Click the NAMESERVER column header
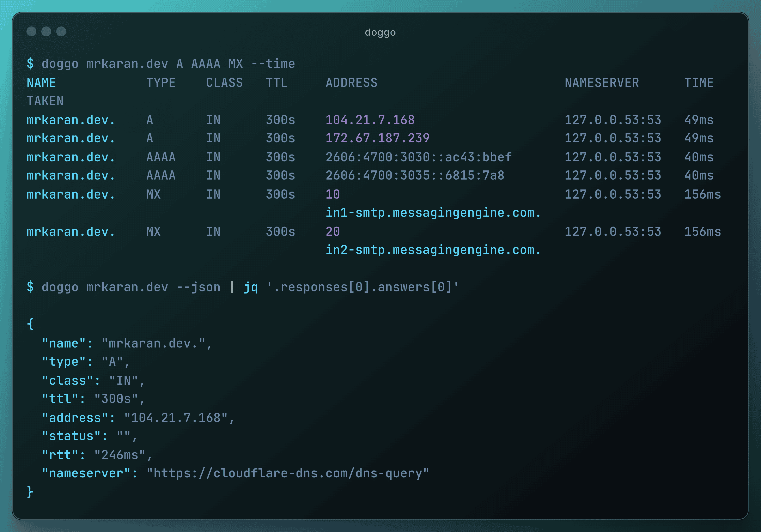The width and height of the screenshot is (761, 532). pyautogui.click(x=602, y=83)
